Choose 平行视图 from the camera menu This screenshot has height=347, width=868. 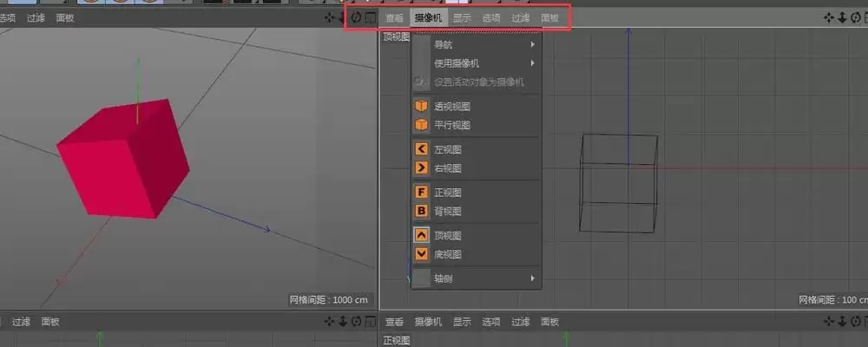pyautogui.click(x=476, y=125)
